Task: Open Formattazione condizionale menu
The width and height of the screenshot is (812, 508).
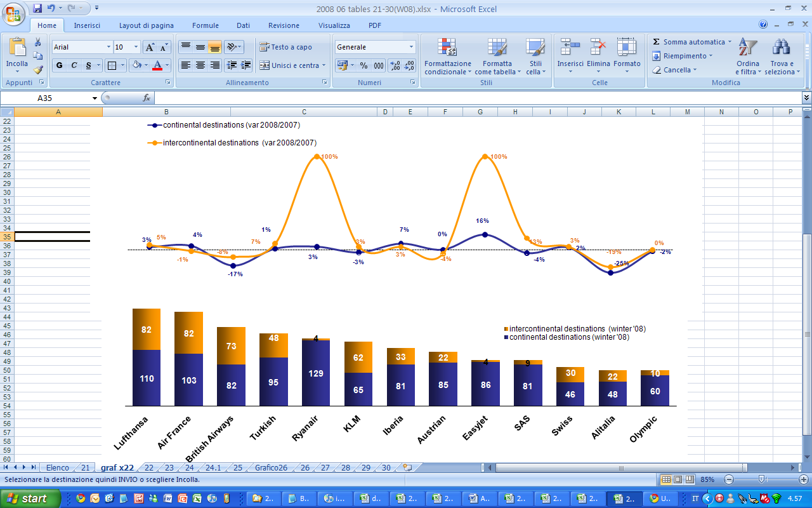Action: pos(448,56)
